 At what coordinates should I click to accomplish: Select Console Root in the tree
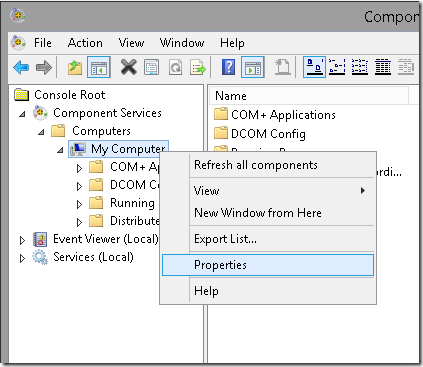tap(69, 95)
